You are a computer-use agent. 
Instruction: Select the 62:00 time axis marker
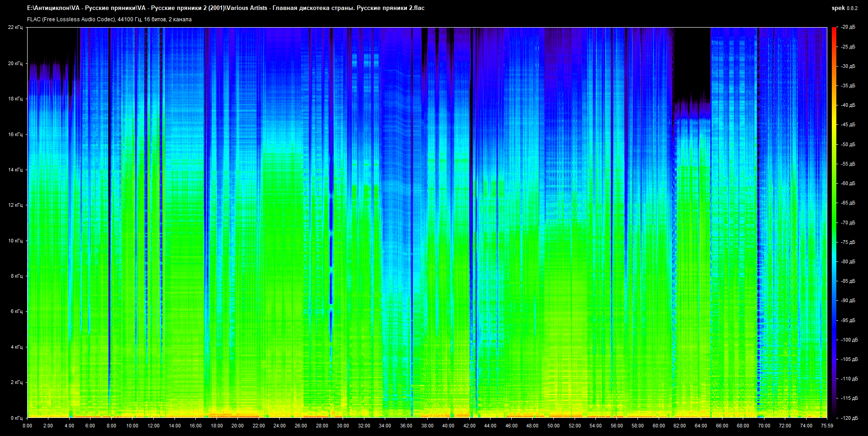pyautogui.click(x=679, y=426)
